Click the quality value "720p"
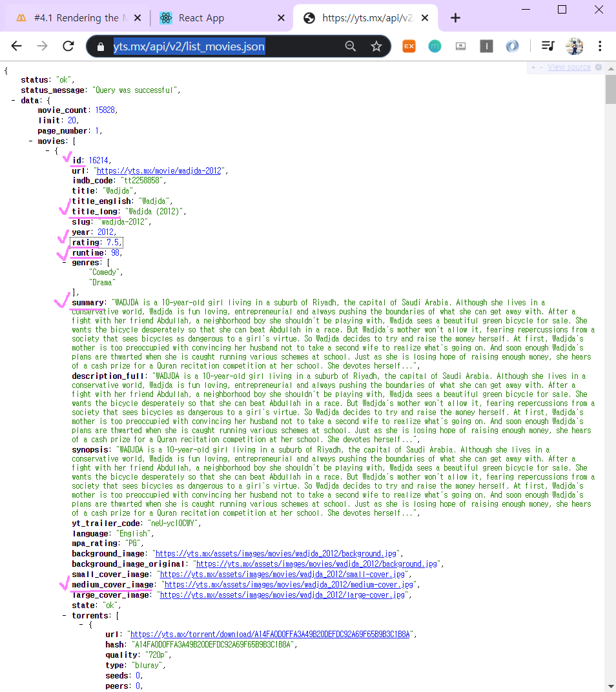The height and width of the screenshot is (692, 616). [156, 655]
